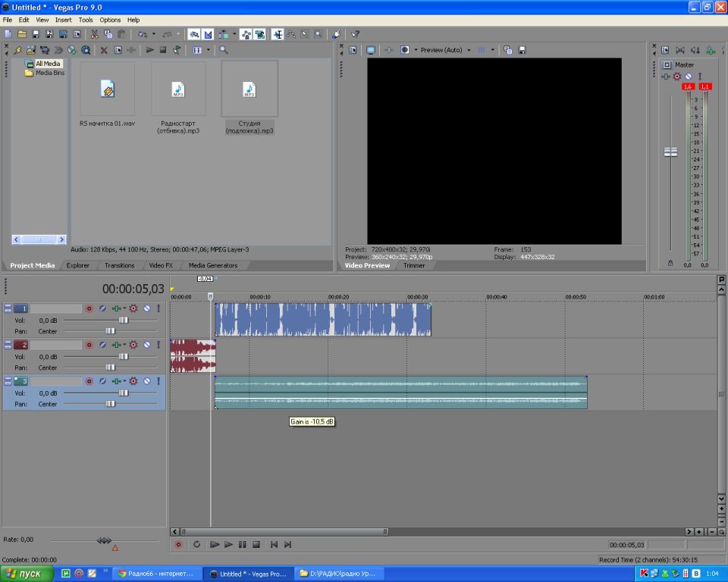This screenshot has width=728, height=582.
Task: Open the Media Generators tab
Action: (x=212, y=265)
